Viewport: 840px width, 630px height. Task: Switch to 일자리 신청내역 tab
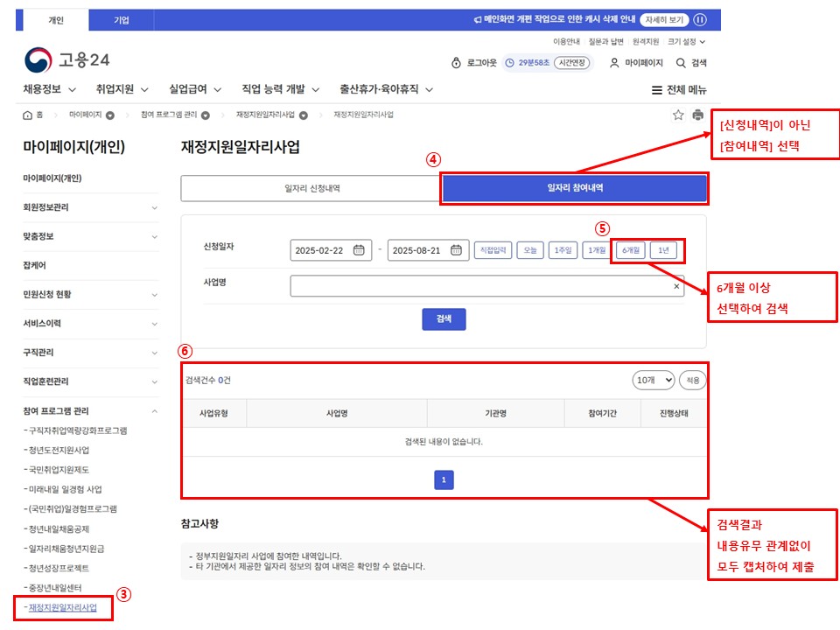point(311,188)
